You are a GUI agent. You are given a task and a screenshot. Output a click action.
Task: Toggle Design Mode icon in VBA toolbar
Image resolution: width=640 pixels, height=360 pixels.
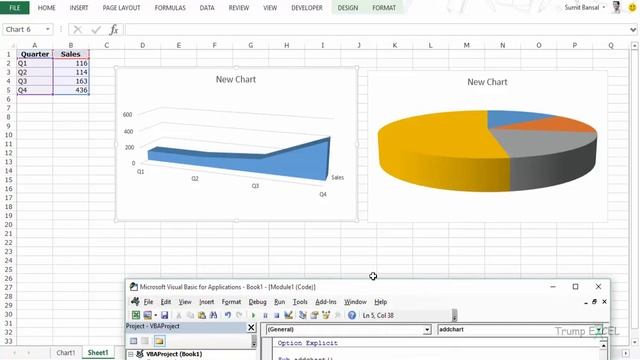[x=288, y=315]
